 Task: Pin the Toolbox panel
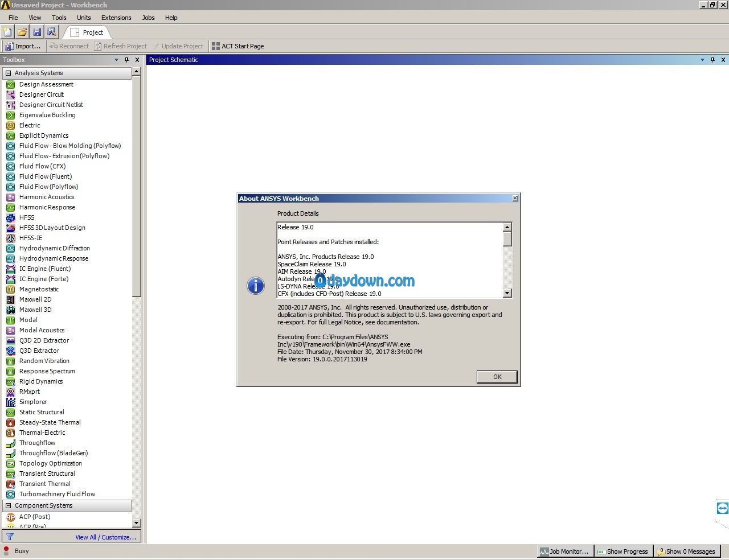click(x=126, y=60)
